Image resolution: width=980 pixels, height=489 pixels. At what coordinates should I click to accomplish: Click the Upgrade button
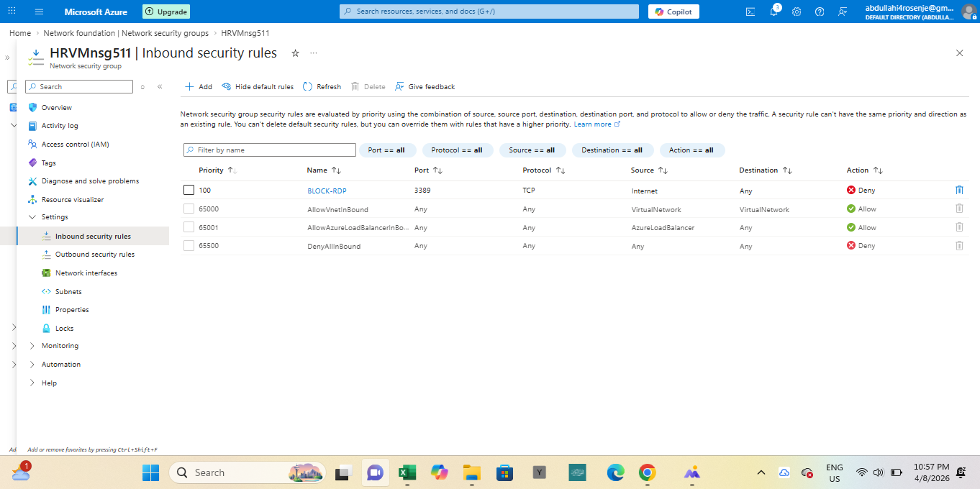[x=166, y=12]
